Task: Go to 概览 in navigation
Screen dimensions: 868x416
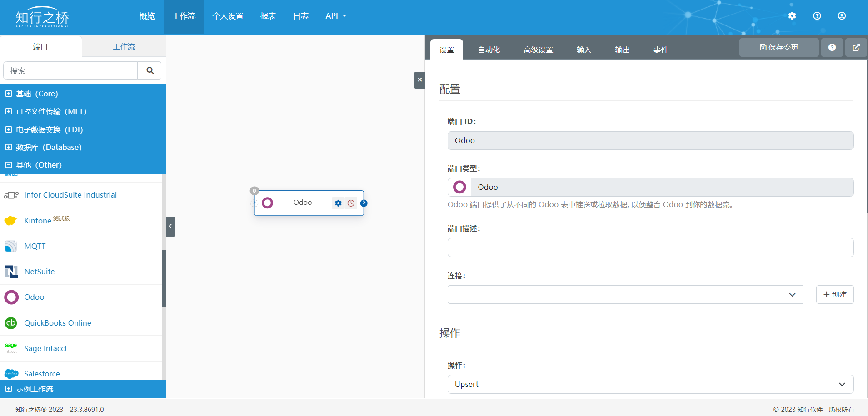Action: point(147,16)
